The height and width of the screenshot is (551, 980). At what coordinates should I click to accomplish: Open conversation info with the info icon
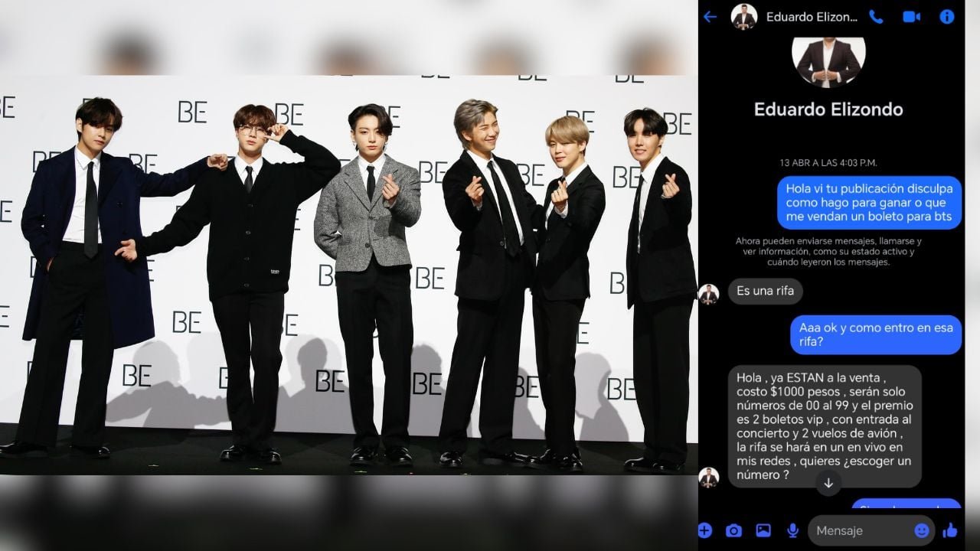(x=947, y=17)
